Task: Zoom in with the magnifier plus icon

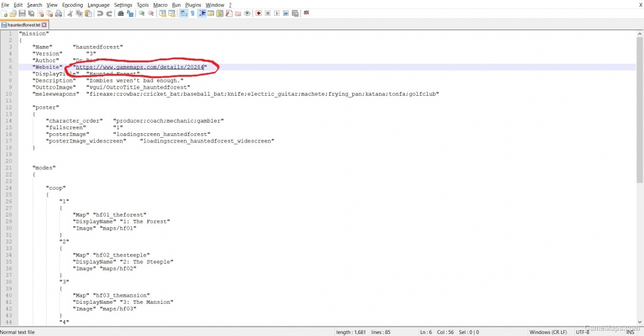Action: point(142,14)
